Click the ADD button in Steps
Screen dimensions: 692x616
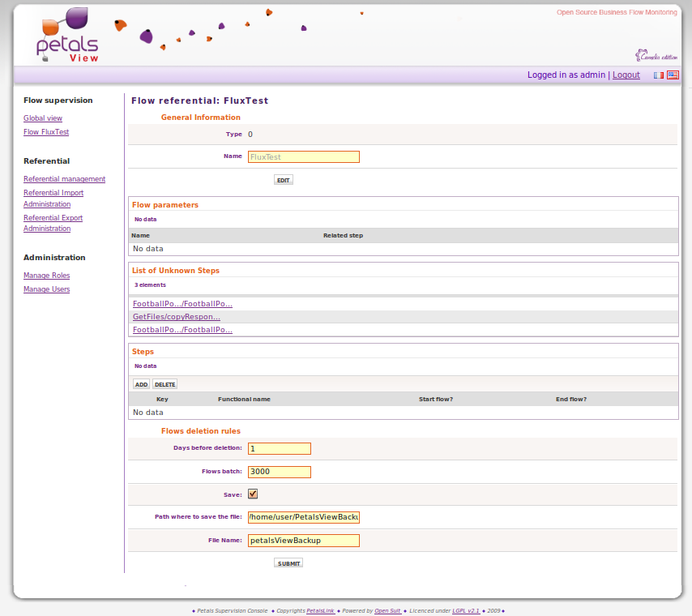(x=141, y=384)
